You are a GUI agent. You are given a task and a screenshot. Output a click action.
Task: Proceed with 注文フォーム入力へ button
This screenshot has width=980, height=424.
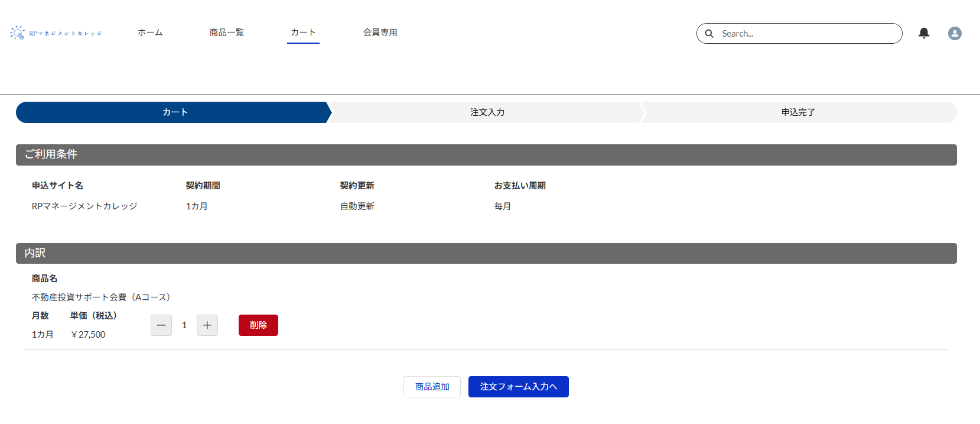click(518, 387)
